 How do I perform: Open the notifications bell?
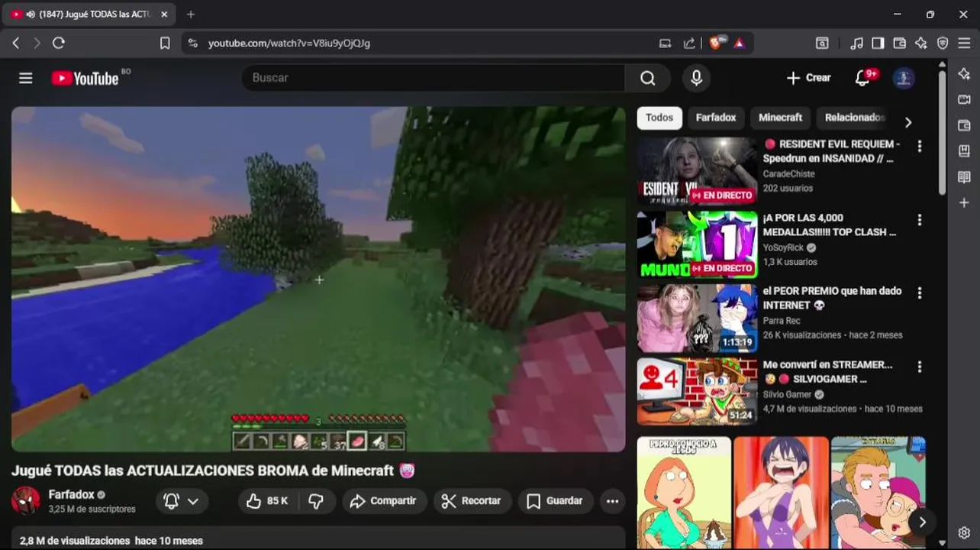(862, 78)
